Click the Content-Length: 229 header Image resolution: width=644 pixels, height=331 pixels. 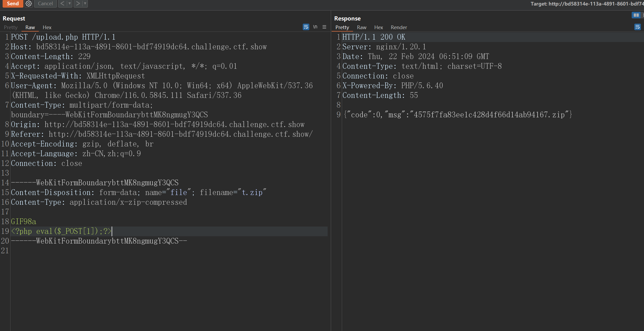click(51, 56)
